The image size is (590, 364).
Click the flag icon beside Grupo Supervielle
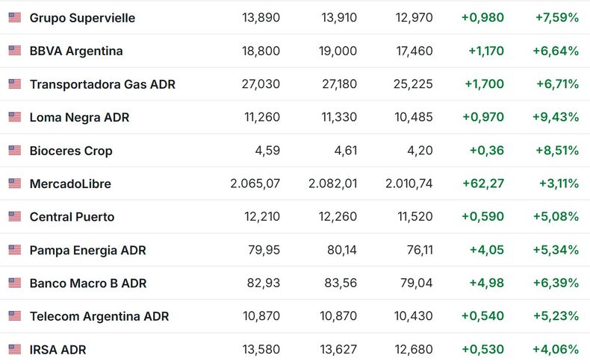pos(15,18)
